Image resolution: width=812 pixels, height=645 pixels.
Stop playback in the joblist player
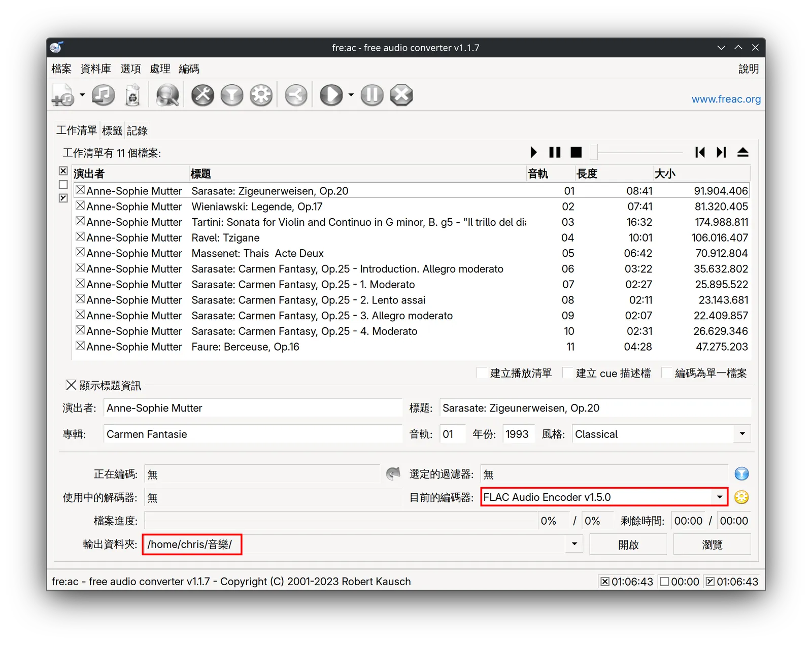click(x=576, y=152)
